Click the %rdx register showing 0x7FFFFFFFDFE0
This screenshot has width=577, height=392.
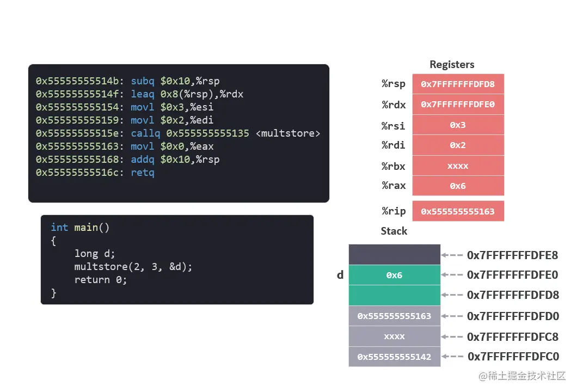tap(458, 104)
